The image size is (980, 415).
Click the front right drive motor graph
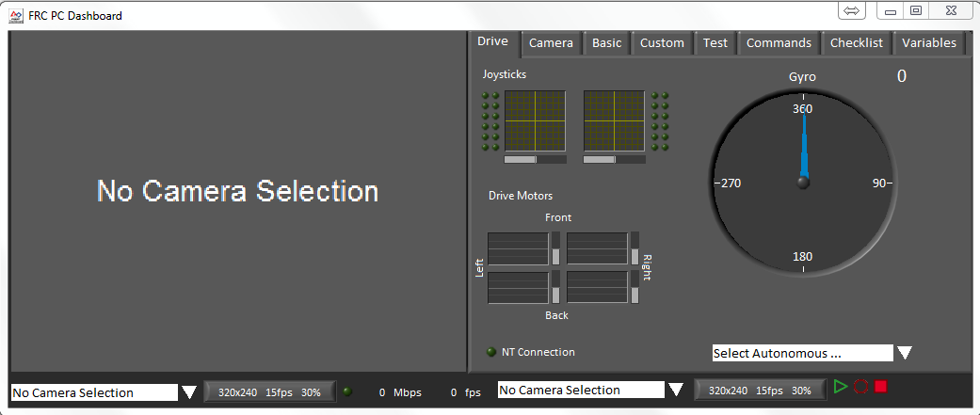pos(598,248)
